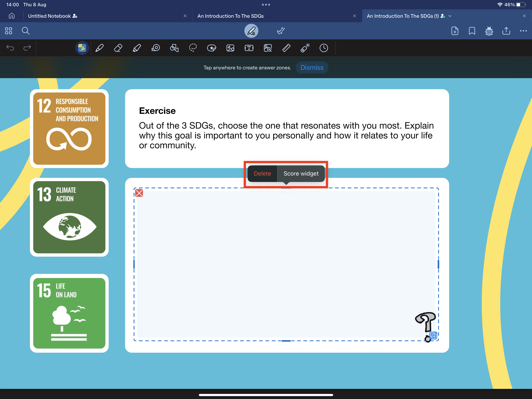Screen dimensions: 532x399
Task: Click Delete in the popup menu
Action: tap(262, 174)
